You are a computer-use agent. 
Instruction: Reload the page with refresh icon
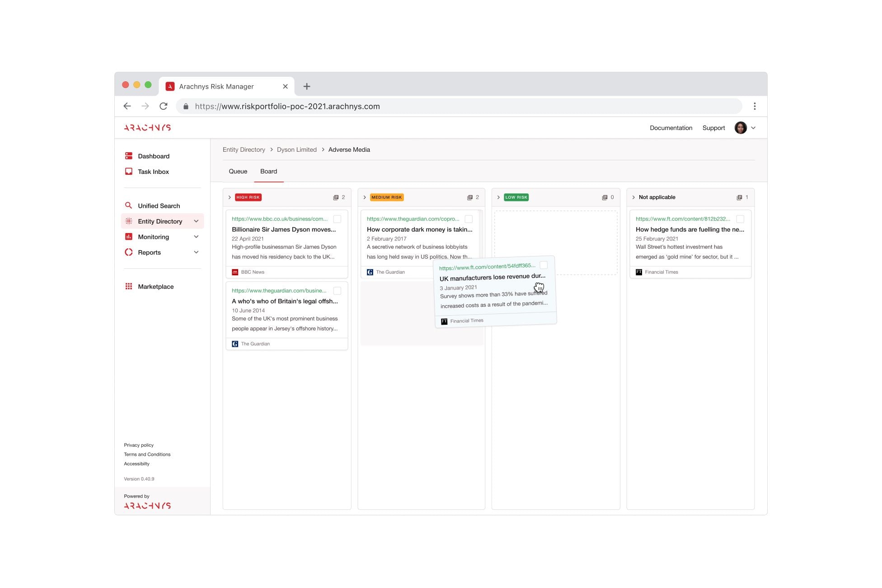click(164, 106)
